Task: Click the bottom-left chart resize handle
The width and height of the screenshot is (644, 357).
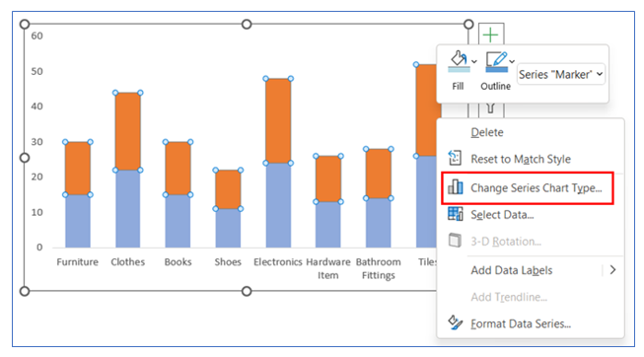Action: (25, 291)
